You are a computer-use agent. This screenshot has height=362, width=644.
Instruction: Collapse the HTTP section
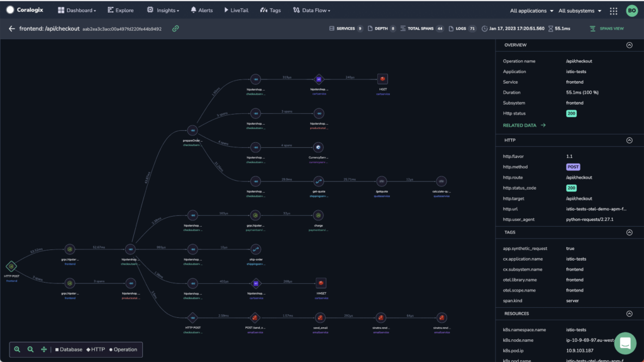point(629,140)
